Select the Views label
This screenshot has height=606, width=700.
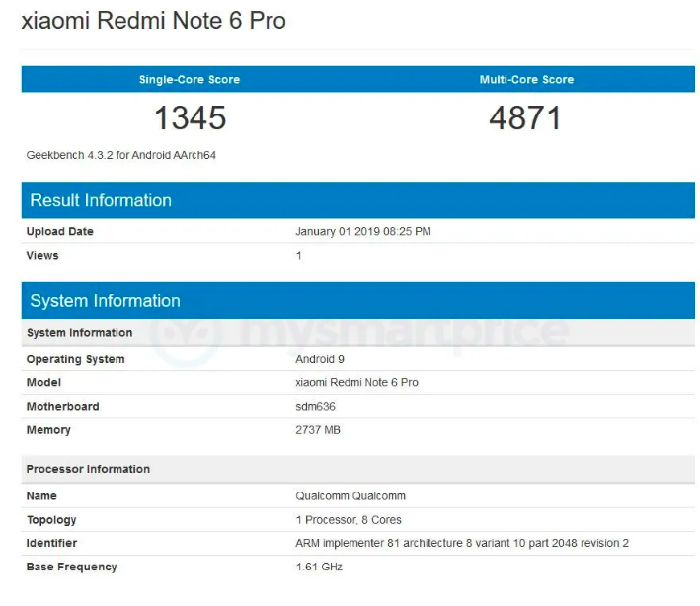(42, 256)
